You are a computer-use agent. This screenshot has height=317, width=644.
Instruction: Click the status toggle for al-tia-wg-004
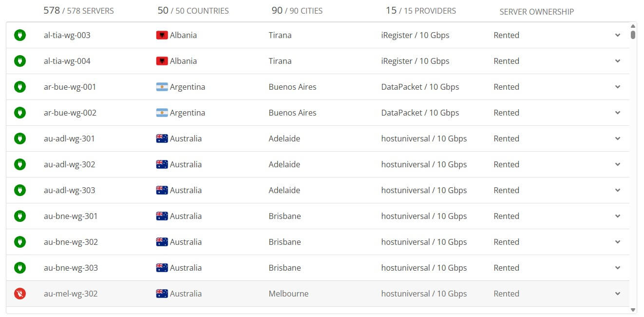[x=19, y=60]
